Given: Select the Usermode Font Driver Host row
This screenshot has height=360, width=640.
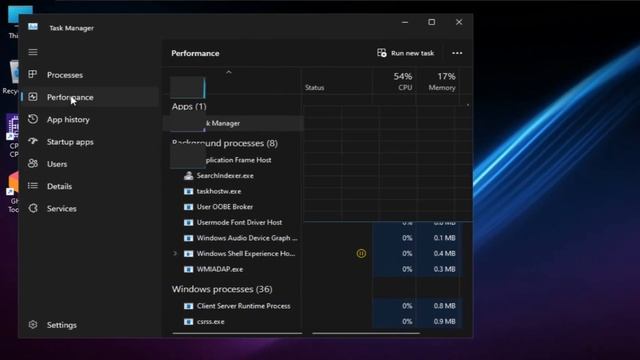Looking at the screenshot, I should pos(233,222).
